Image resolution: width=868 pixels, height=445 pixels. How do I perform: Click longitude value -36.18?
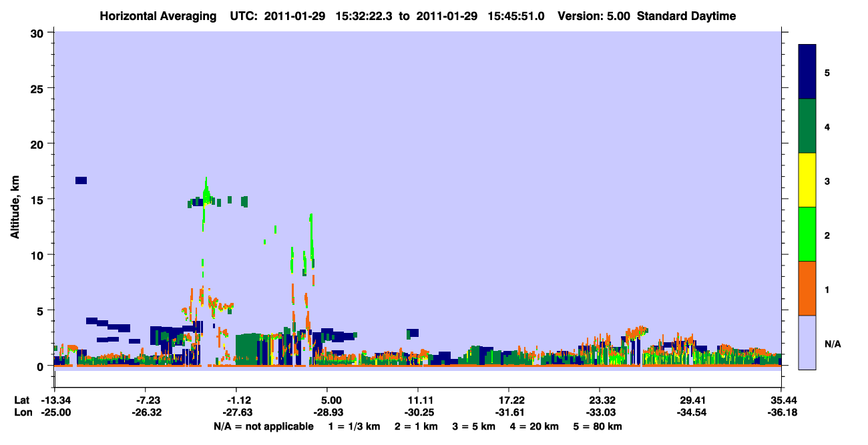click(x=781, y=413)
